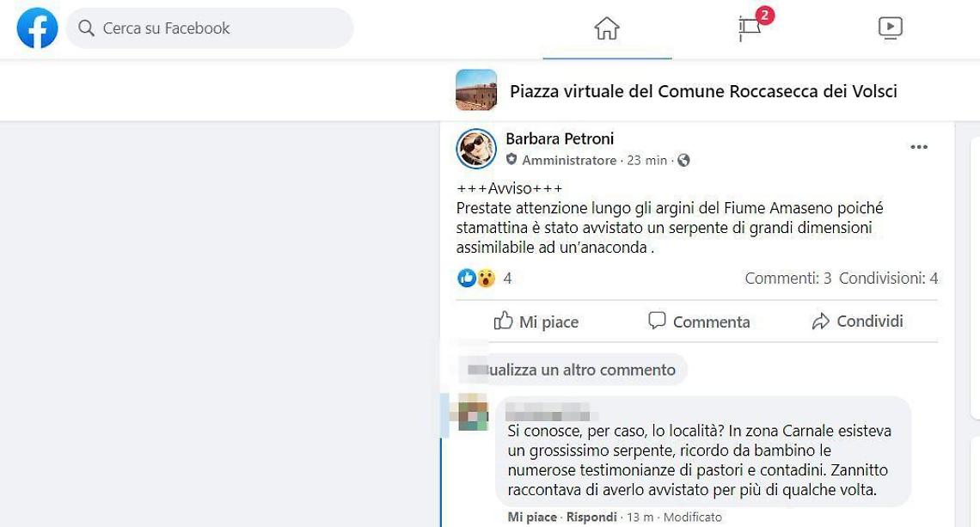Focus the 'Cerca su Facebook' search field
Viewport: 980px width, 527px height.
(210, 28)
